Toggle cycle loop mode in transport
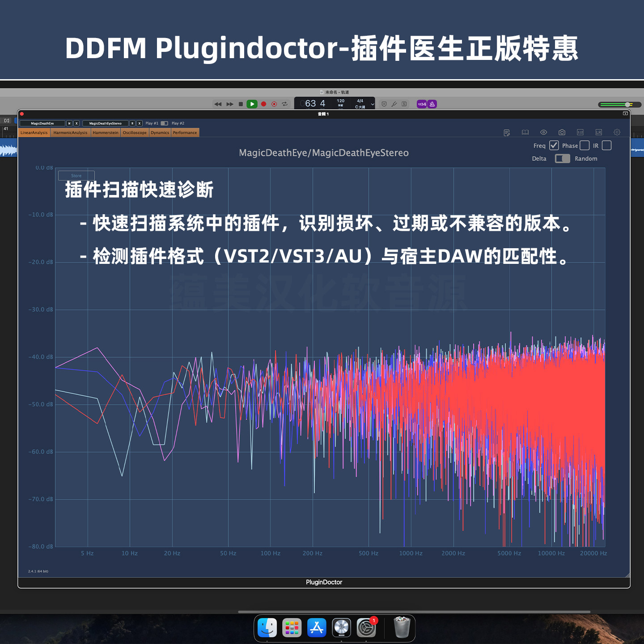The width and height of the screenshot is (644, 644). [285, 104]
